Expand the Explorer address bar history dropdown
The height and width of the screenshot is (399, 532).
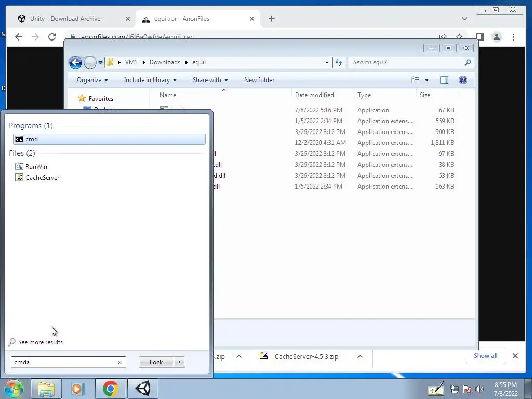click(327, 62)
